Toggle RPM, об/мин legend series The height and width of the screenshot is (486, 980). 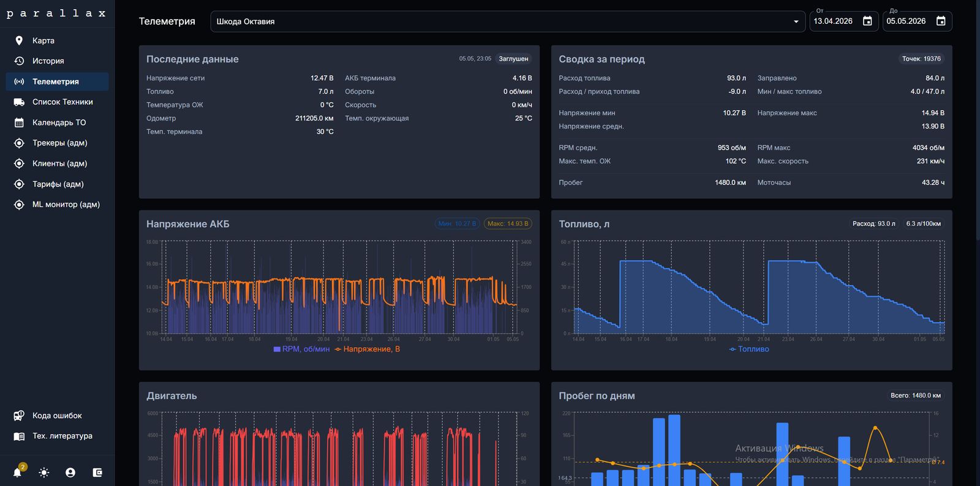point(301,349)
